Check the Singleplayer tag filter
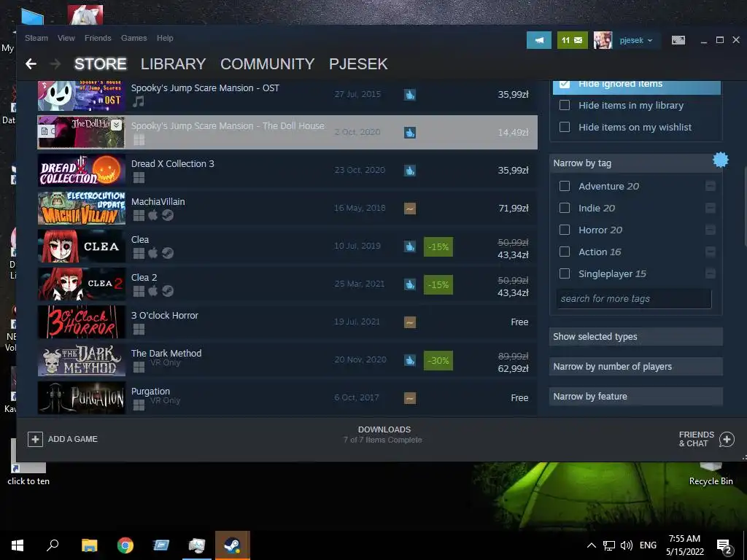Viewport: 747px width, 560px height. pyautogui.click(x=565, y=274)
